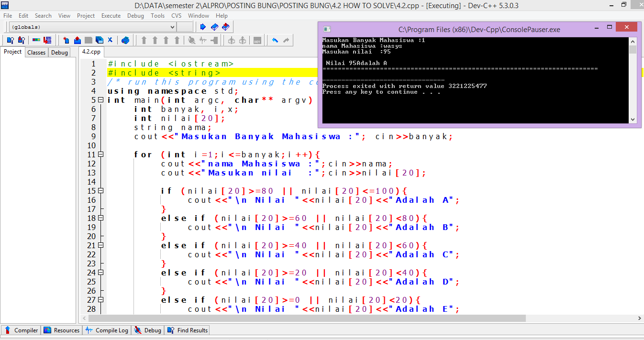
Task: Click the editor horizontal scrollbar thumb
Action: pos(306,318)
